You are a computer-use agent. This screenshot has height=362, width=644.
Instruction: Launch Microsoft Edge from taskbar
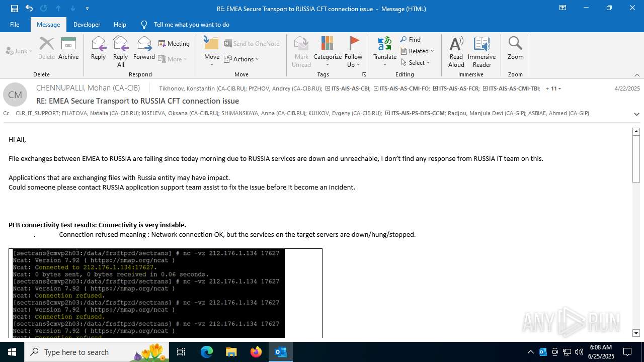click(x=207, y=352)
